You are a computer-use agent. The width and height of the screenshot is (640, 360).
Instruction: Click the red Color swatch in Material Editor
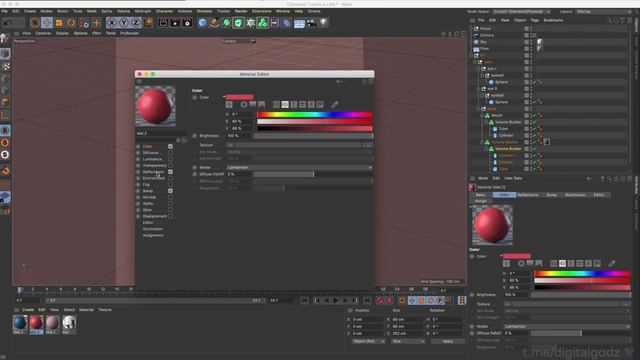coord(240,97)
